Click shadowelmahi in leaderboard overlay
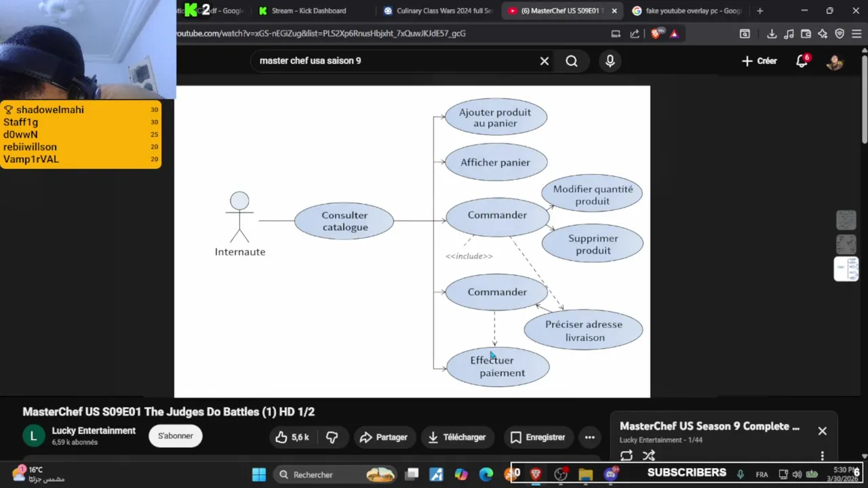Screen dimensions: 868x488 coord(50,110)
